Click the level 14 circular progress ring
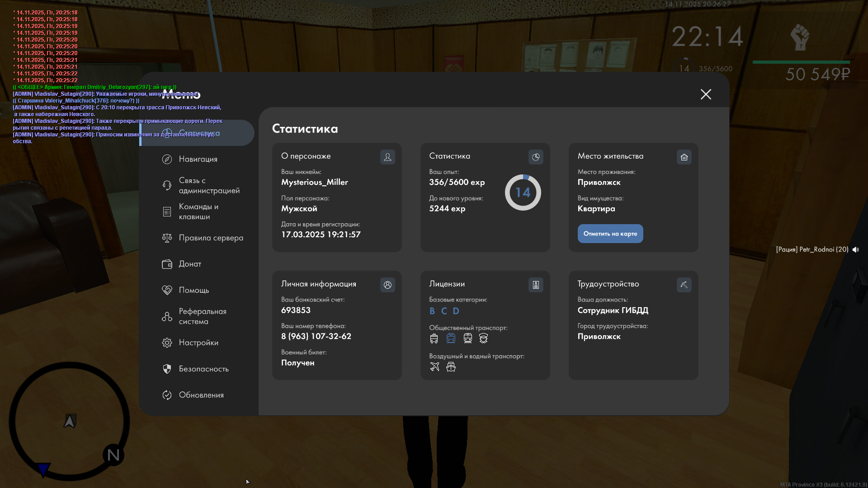 tap(523, 192)
